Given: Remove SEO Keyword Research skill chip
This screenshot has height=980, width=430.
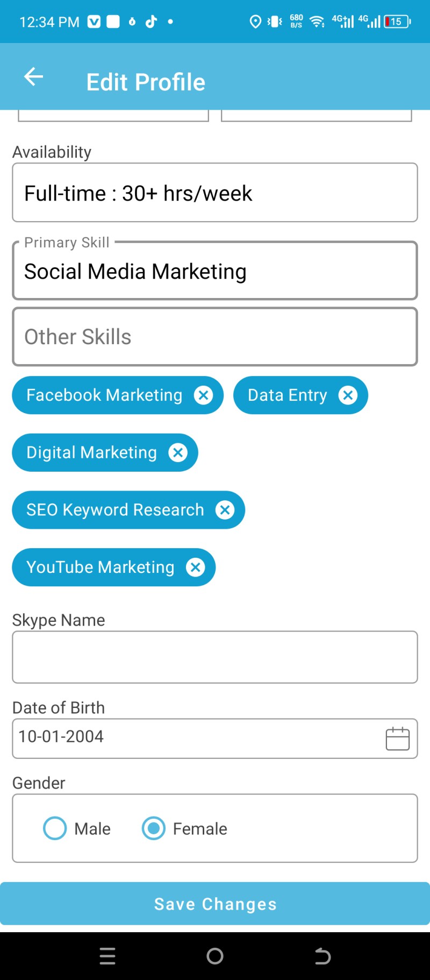Looking at the screenshot, I should (225, 510).
